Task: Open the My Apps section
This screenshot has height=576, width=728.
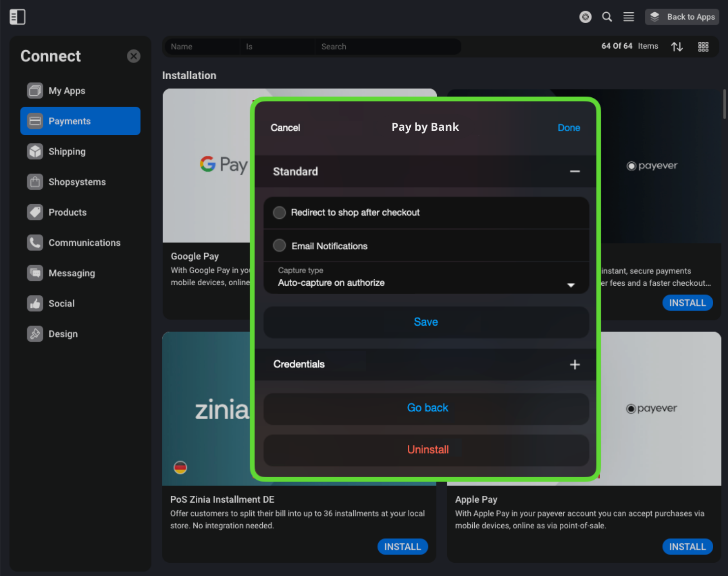Action: pos(80,91)
